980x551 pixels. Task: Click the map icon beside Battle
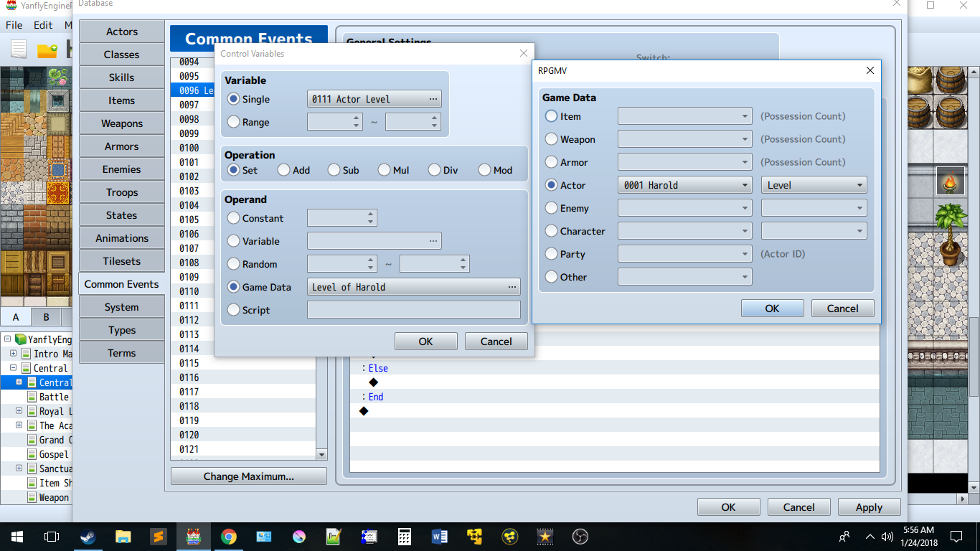point(32,397)
